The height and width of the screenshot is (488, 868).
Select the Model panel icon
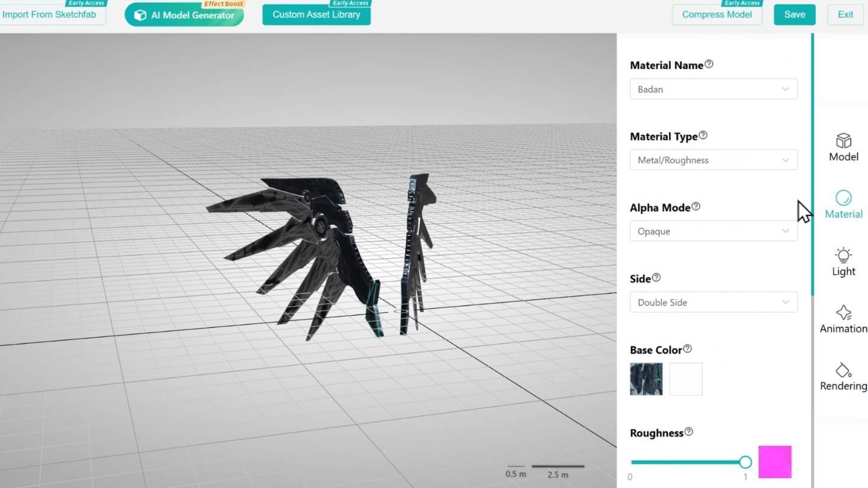(x=843, y=146)
